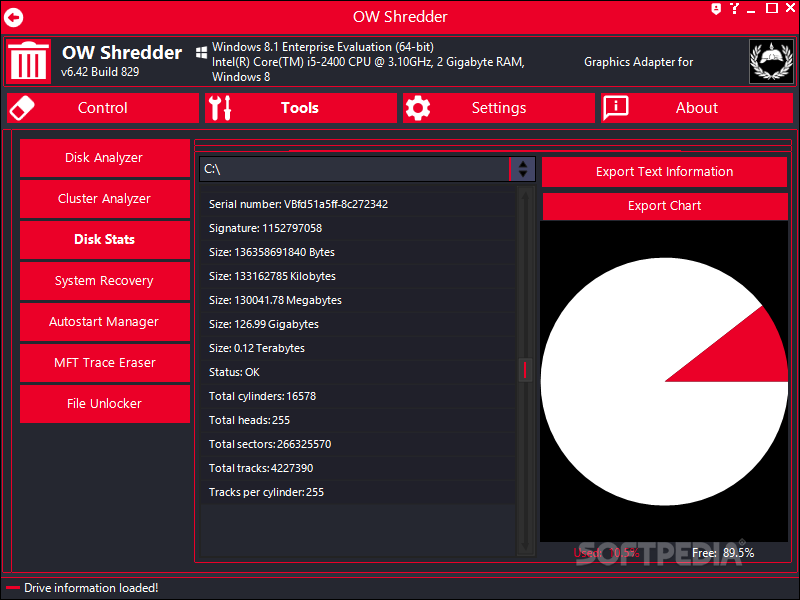Click the Signature: 1152797058 row
This screenshot has width=800, height=600.
pos(358,228)
